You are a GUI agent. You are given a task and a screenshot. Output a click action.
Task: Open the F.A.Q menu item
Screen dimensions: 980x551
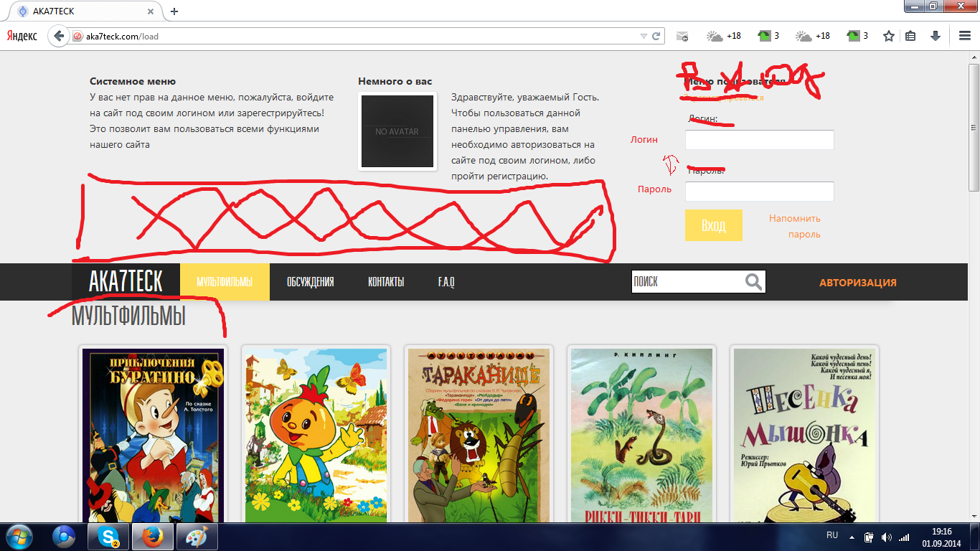point(446,282)
